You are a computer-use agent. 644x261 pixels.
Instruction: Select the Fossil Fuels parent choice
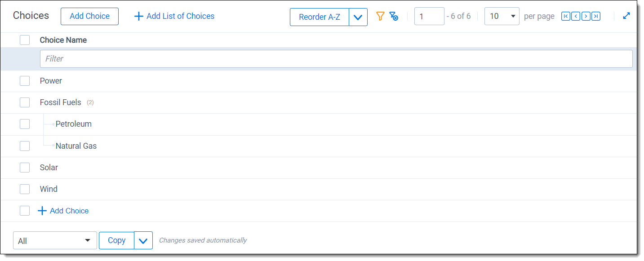click(x=25, y=102)
